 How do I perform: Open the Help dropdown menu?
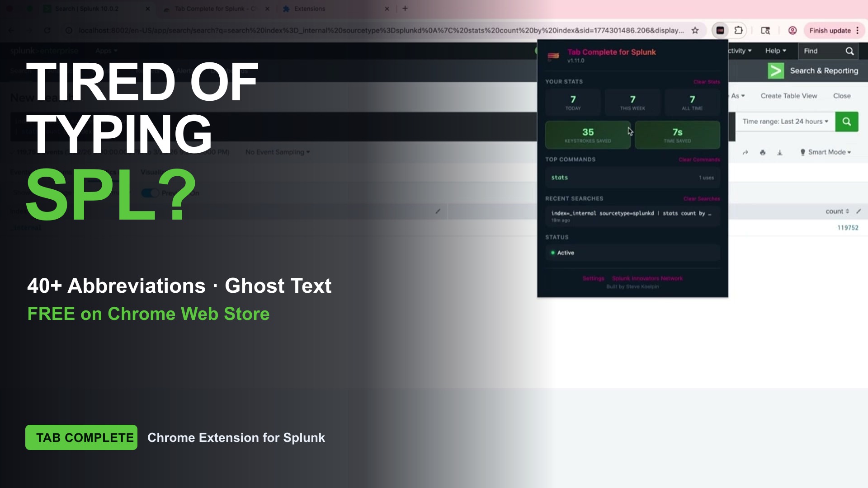[x=776, y=51]
